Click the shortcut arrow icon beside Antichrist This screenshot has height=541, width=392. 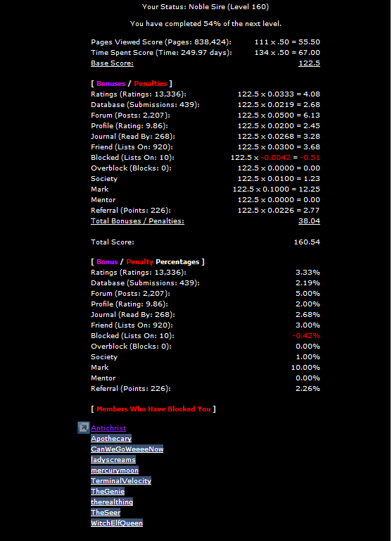pyautogui.click(x=84, y=428)
